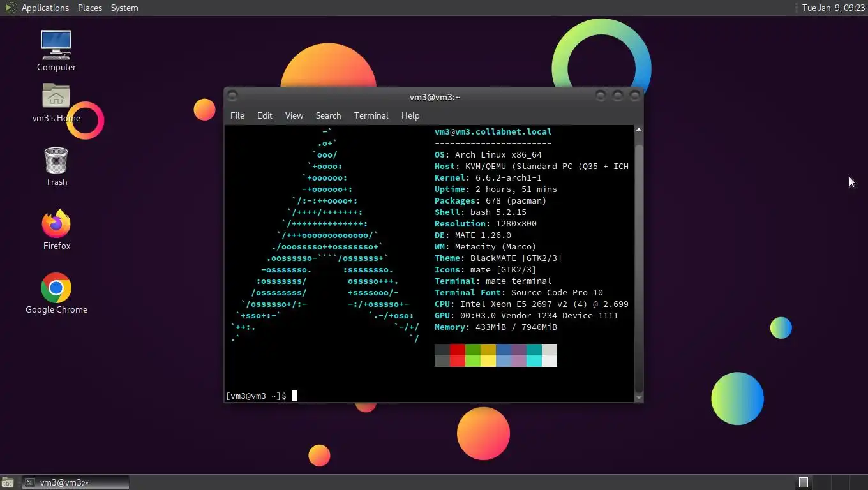Click the 'Shell: bash 5.2.15' line
This screenshot has height=490, width=868.
[481, 212]
